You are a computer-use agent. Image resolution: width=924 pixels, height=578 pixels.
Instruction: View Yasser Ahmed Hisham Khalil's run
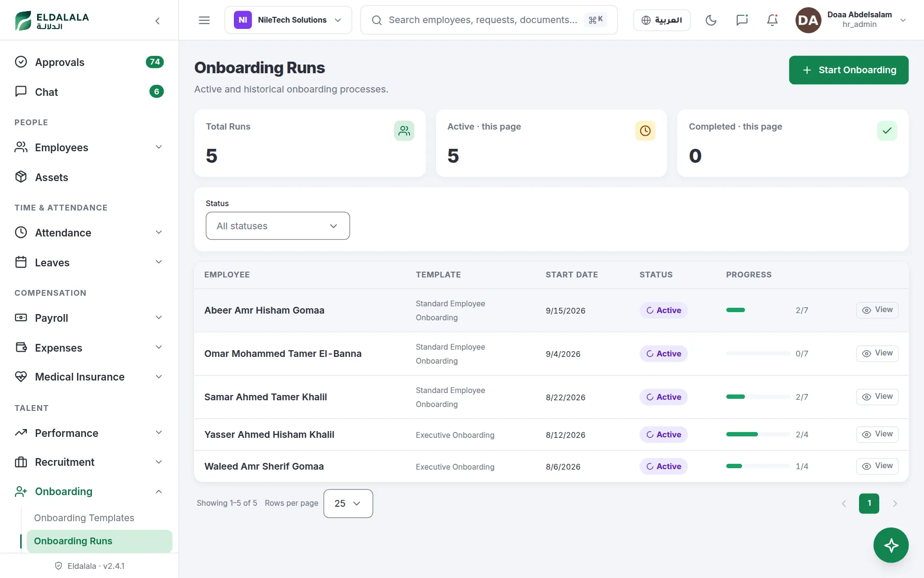877,434
